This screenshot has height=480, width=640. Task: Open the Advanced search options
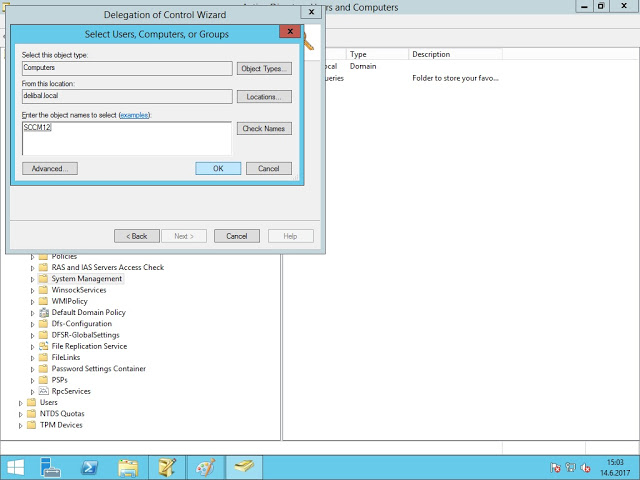pyautogui.click(x=49, y=168)
